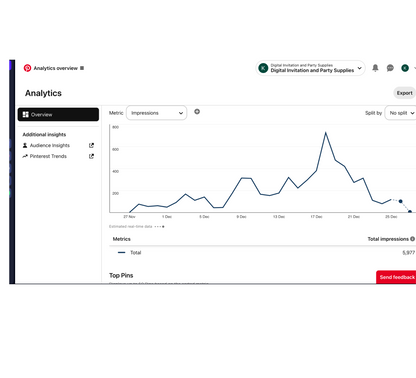Click the green K account avatar in switcher

263,68
